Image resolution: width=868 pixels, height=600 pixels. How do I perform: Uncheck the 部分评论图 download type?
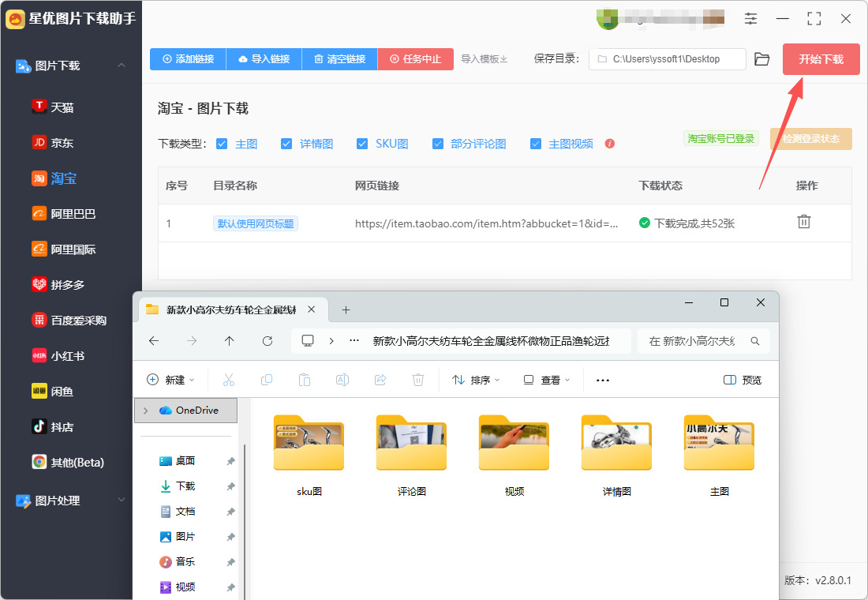438,144
